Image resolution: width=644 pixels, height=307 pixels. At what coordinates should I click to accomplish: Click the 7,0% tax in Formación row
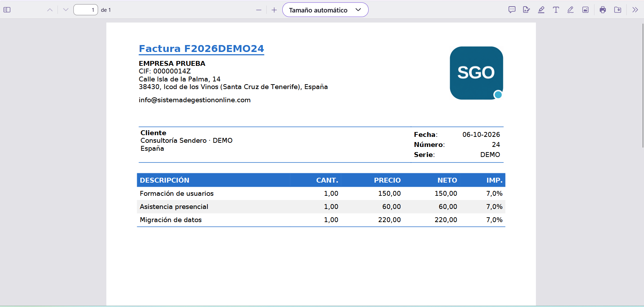tap(494, 193)
